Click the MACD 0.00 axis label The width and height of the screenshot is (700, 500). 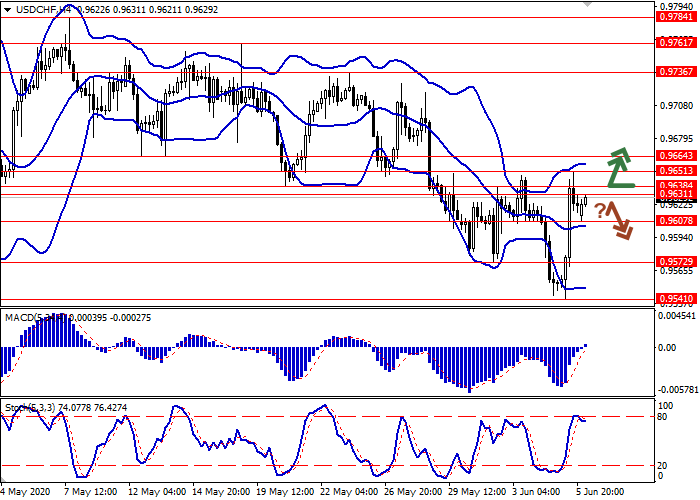pos(663,348)
